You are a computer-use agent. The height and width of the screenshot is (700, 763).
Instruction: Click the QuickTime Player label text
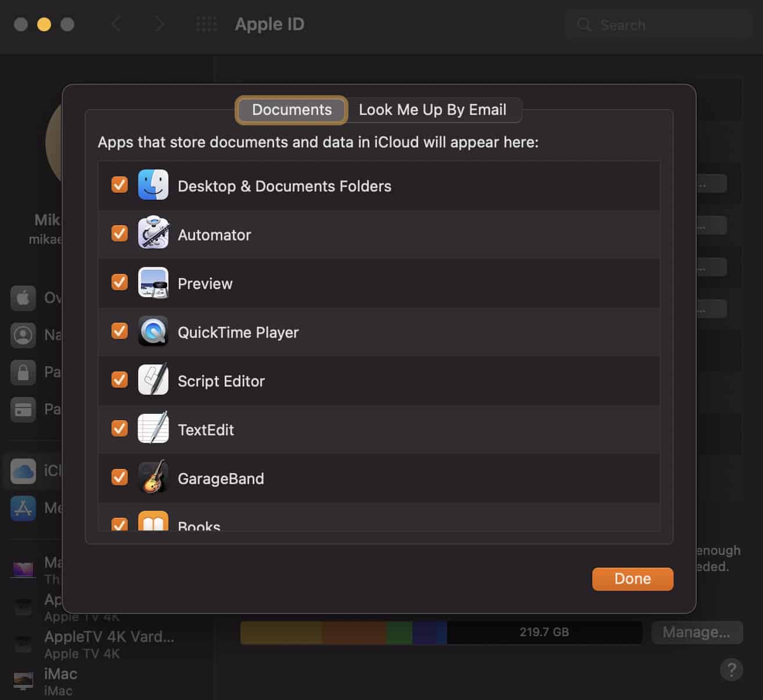click(x=238, y=333)
